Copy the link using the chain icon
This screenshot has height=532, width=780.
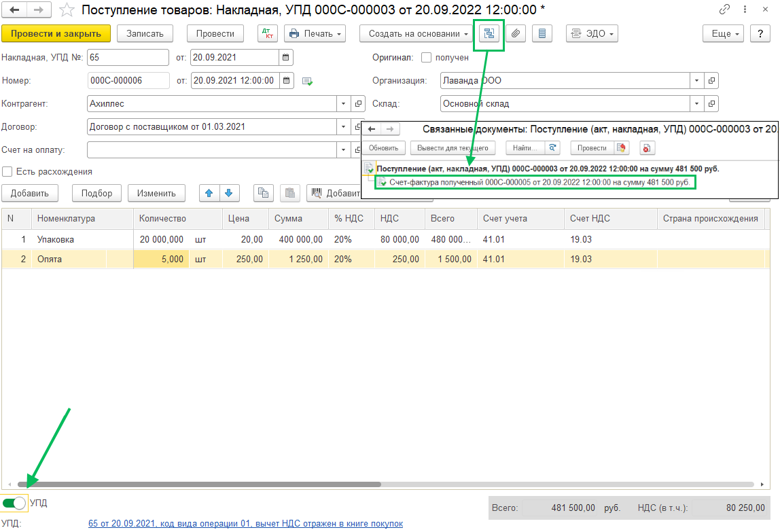click(x=726, y=10)
